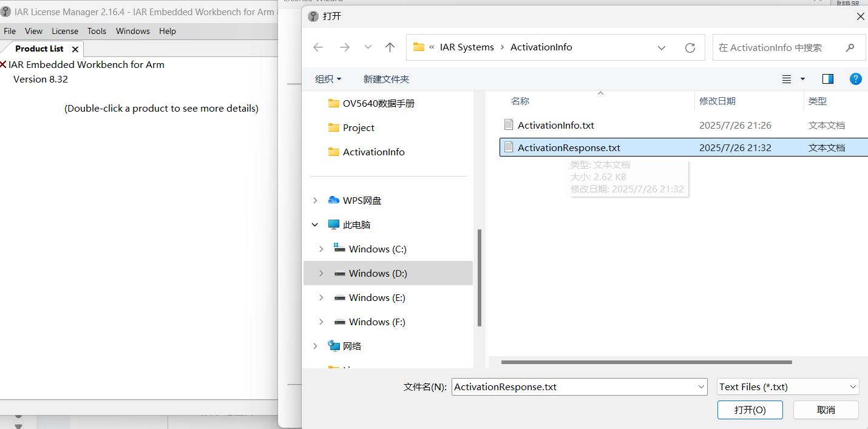The width and height of the screenshot is (868, 429).
Task: Go up one folder level
Action: click(x=390, y=47)
